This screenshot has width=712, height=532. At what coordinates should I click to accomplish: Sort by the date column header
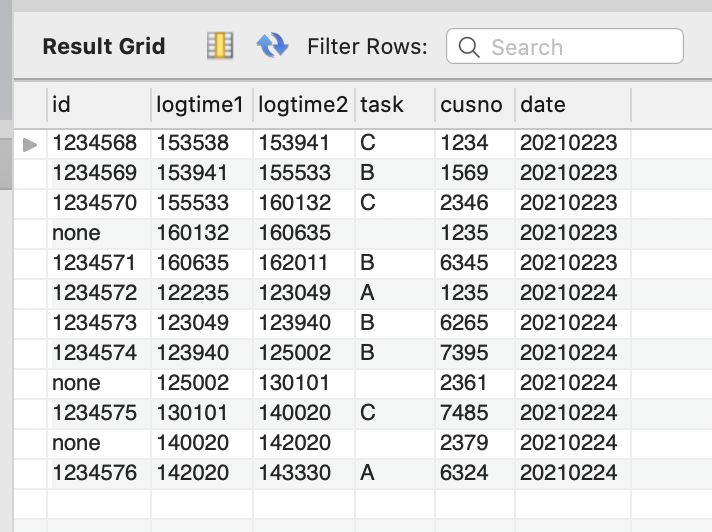click(573, 105)
